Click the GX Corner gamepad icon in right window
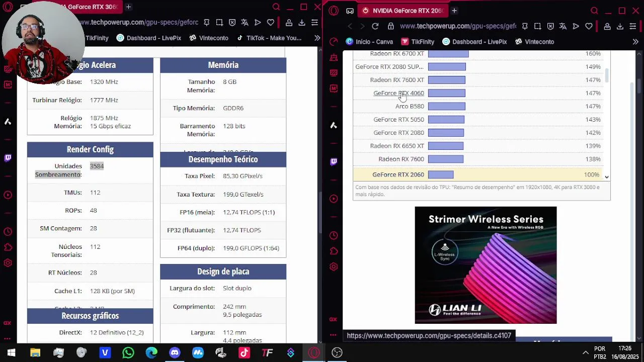Viewport: 644px width, 362px height. coord(350,11)
